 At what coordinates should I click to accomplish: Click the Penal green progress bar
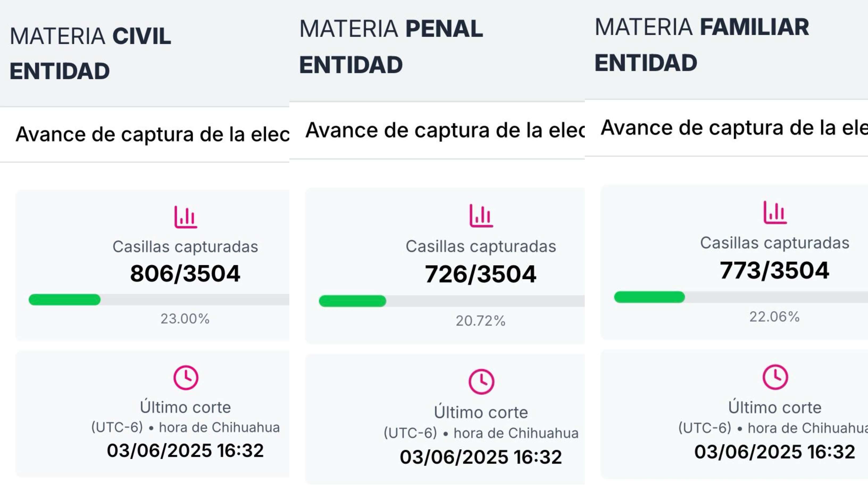pos(352,301)
